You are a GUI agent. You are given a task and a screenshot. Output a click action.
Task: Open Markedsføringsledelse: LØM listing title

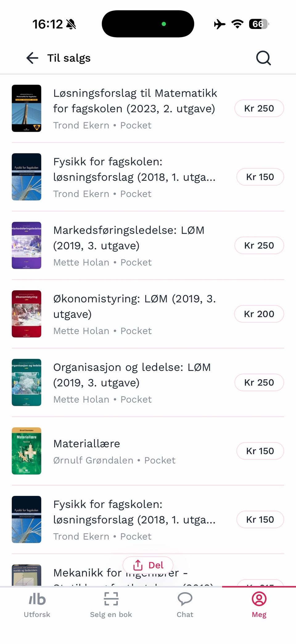pyautogui.click(x=129, y=238)
